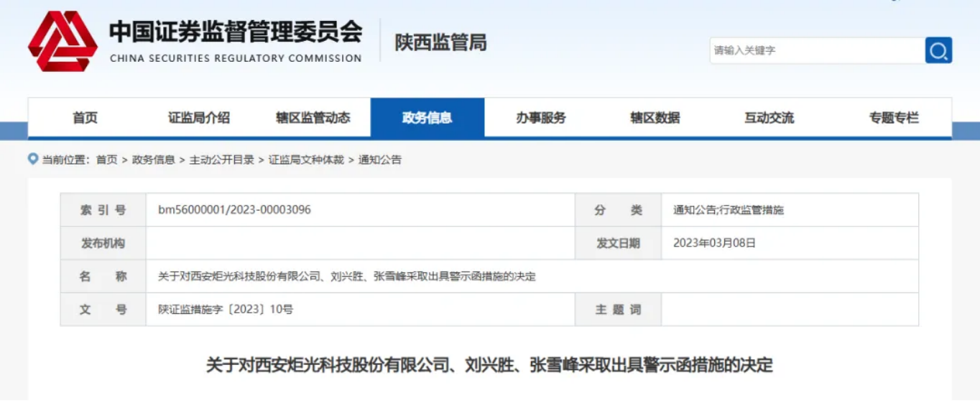Open the 辖区数据 navigation tab
Viewport: 980px width, 401px height.
(x=655, y=118)
